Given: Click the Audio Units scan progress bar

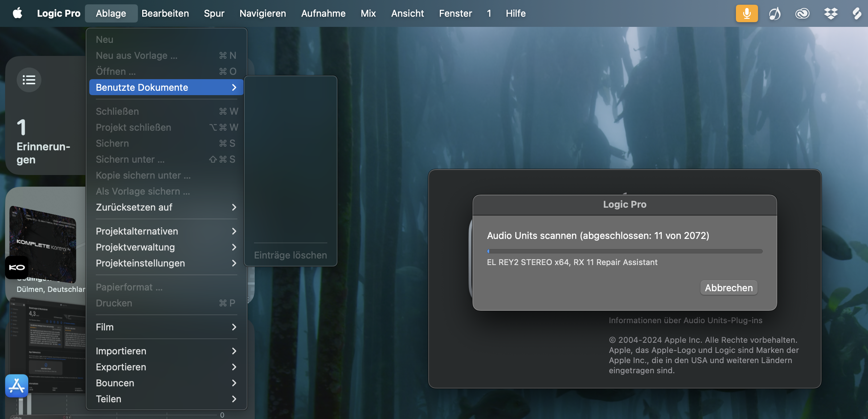Looking at the screenshot, I should point(625,251).
